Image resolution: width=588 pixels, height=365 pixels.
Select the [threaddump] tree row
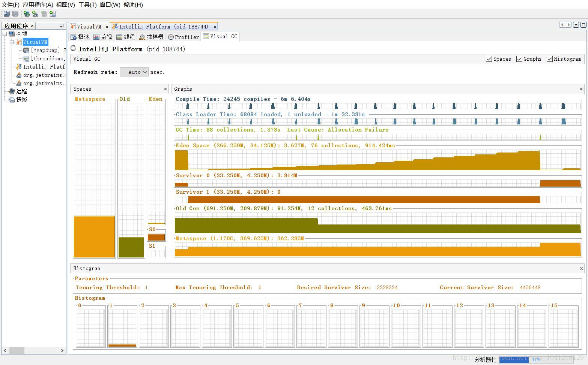coord(45,58)
